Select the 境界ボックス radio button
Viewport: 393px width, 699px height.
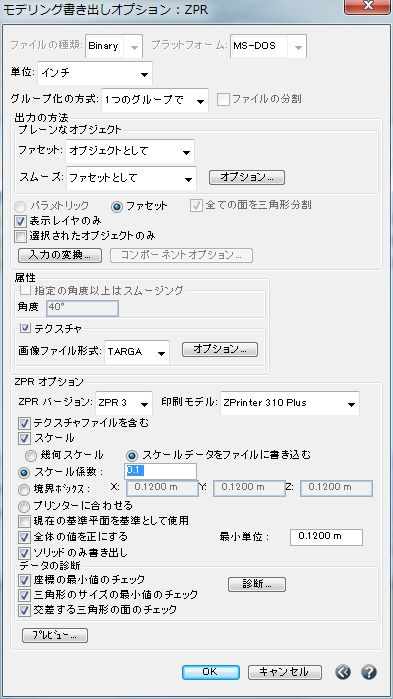25,489
